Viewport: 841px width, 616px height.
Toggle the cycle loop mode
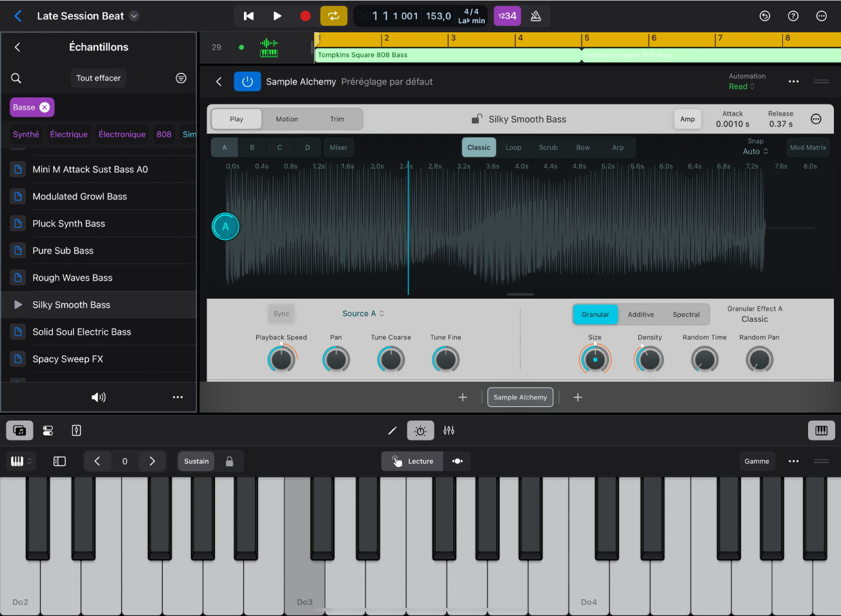[x=334, y=15]
